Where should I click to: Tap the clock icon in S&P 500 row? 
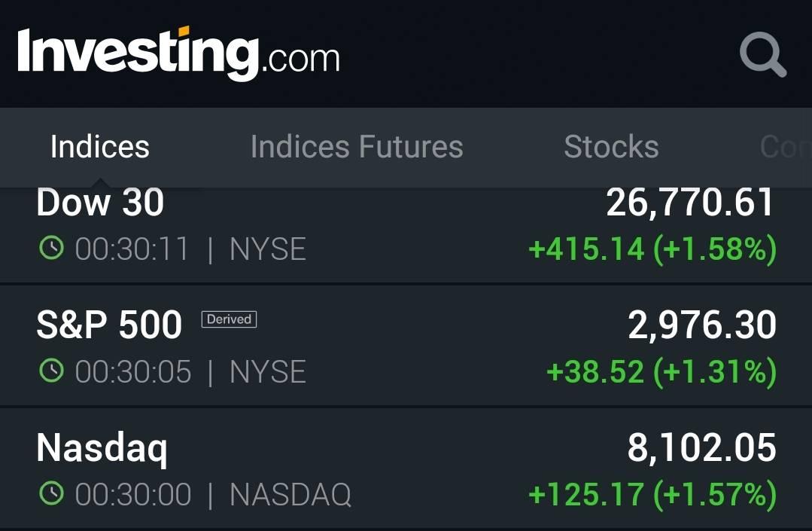point(51,371)
